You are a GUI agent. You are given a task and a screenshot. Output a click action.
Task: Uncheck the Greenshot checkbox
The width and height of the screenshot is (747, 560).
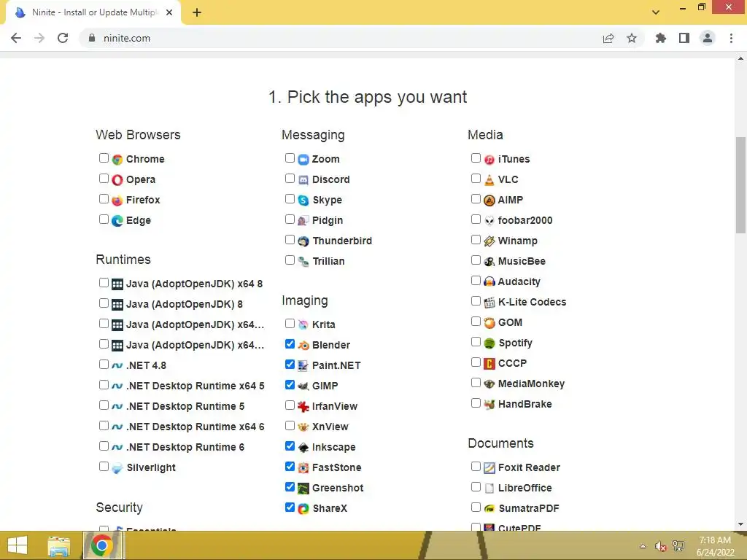click(290, 487)
